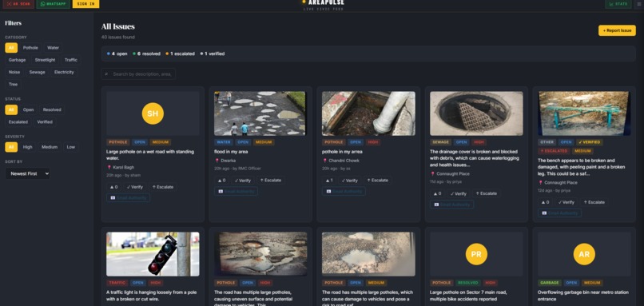Filter by Tree category
Viewport: 644px width, 306px height.
(13, 85)
